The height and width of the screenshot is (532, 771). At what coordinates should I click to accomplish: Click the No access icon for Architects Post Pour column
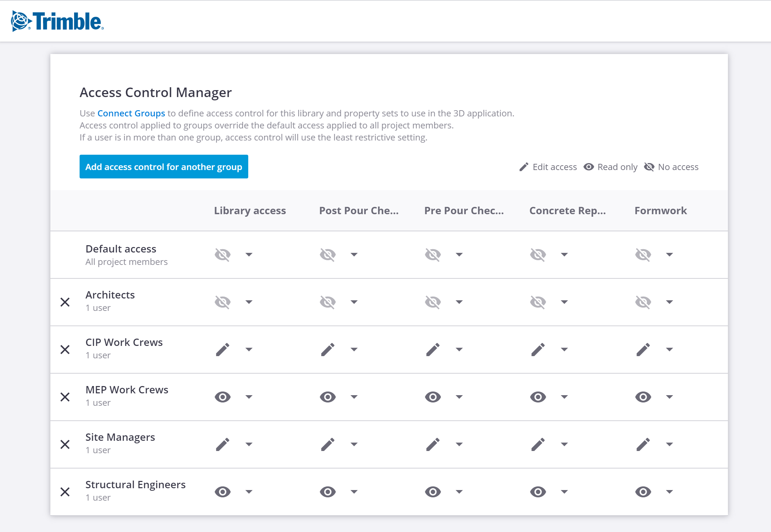point(328,302)
